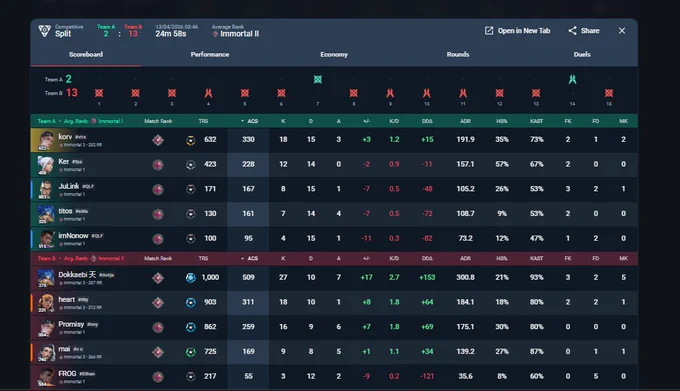The height and width of the screenshot is (391, 680).
Task: Open player imNonow's profile name
Action: (x=73, y=235)
